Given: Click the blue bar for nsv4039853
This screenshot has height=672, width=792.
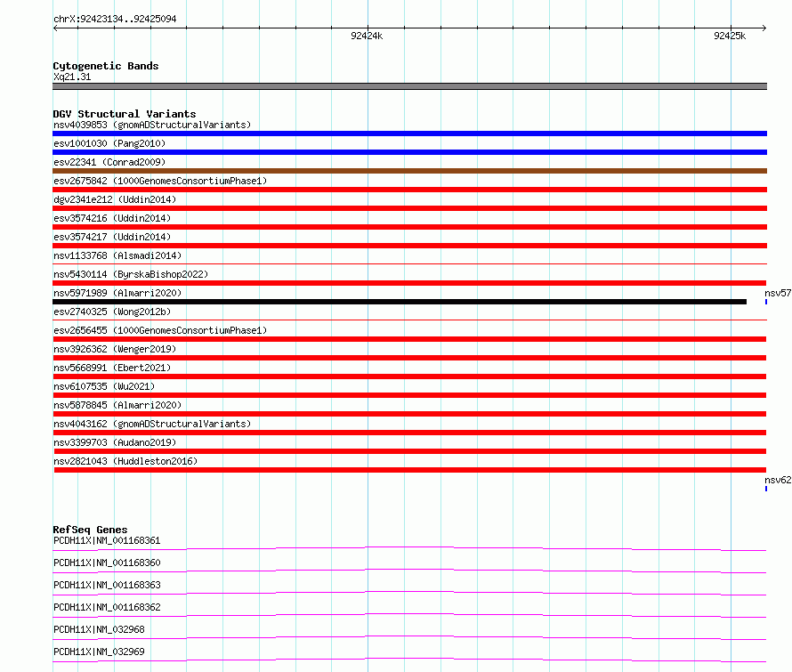Looking at the screenshot, I should [x=409, y=134].
